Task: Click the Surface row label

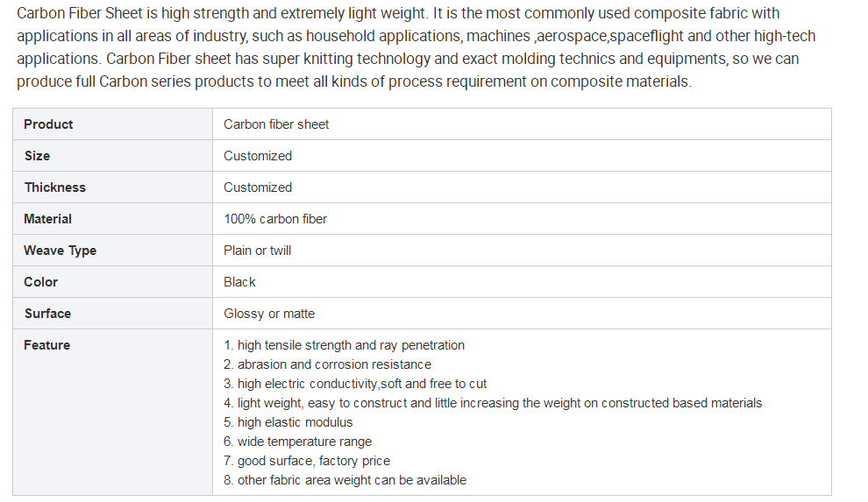Action: pyautogui.click(x=47, y=314)
